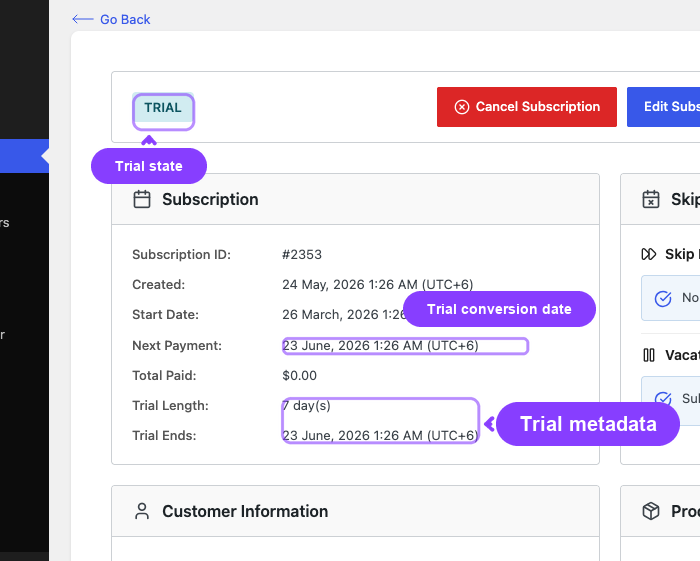The width and height of the screenshot is (700, 561).
Task: Click the person icon beside Customer Information
Action: click(142, 511)
